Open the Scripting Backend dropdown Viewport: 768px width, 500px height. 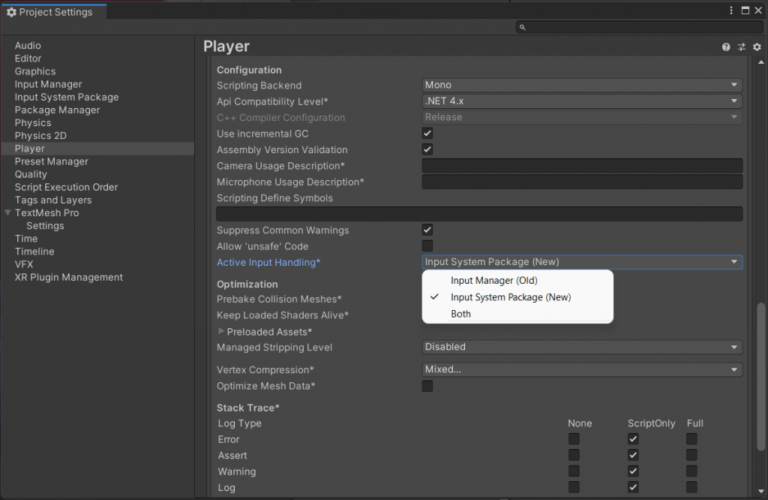582,85
